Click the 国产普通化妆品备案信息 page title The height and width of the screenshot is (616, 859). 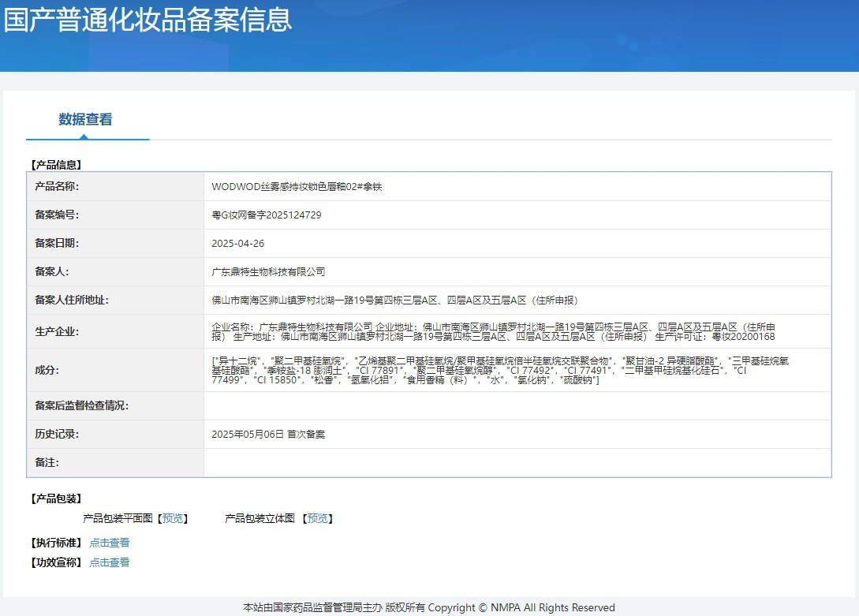148,20
